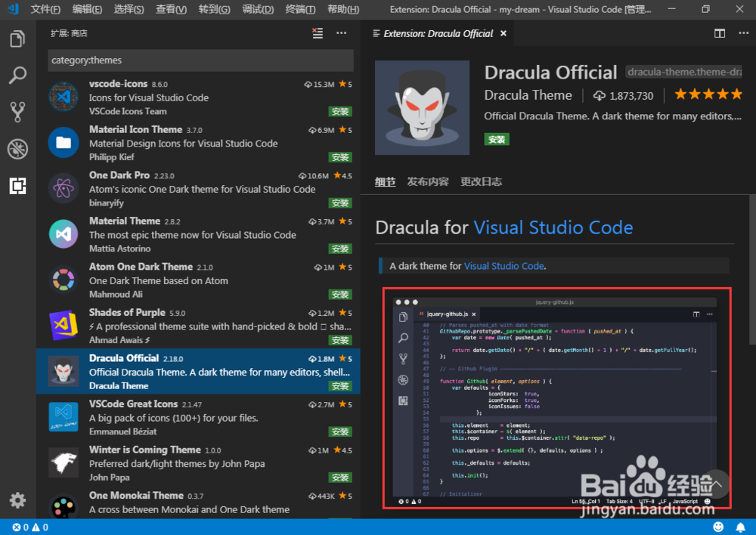Click the five-star rating of Dracula Official
This screenshot has height=535, width=756.
(708, 94)
